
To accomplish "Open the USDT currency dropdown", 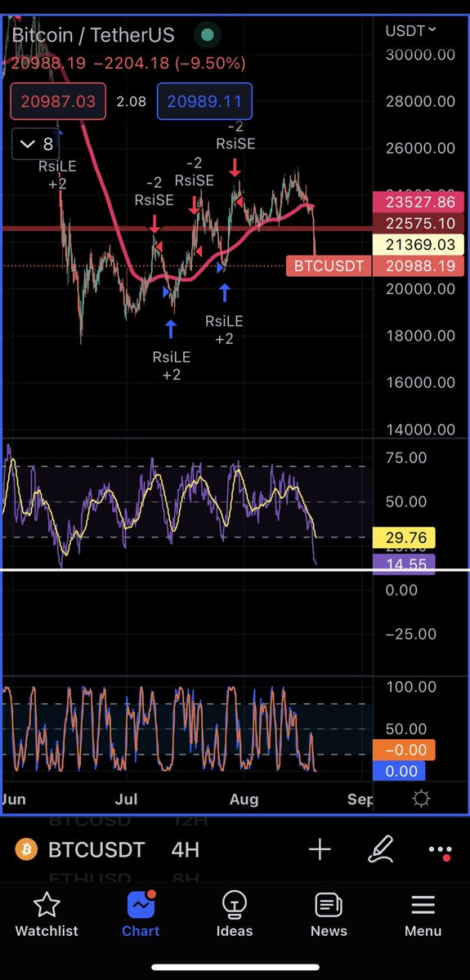I will click(x=410, y=31).
